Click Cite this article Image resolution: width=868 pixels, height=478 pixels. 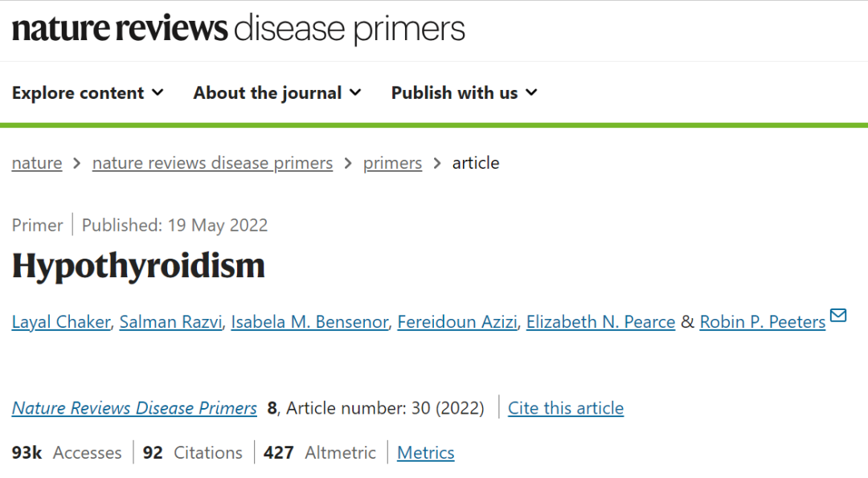[566, 408]
